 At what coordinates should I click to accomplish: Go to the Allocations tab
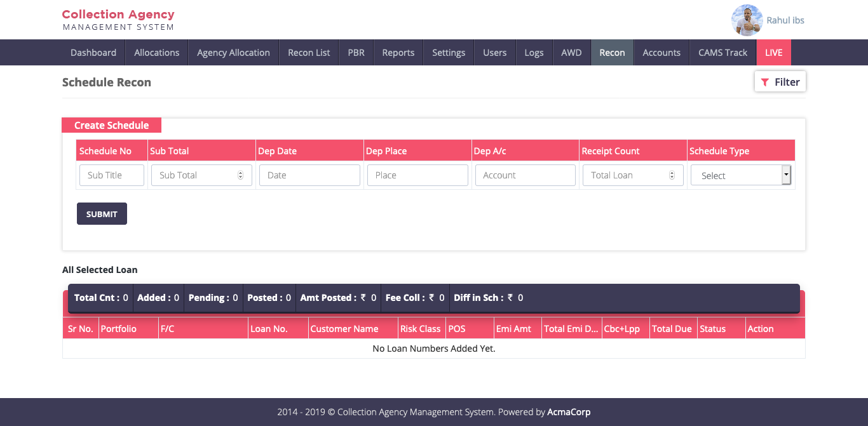[157, 53]
